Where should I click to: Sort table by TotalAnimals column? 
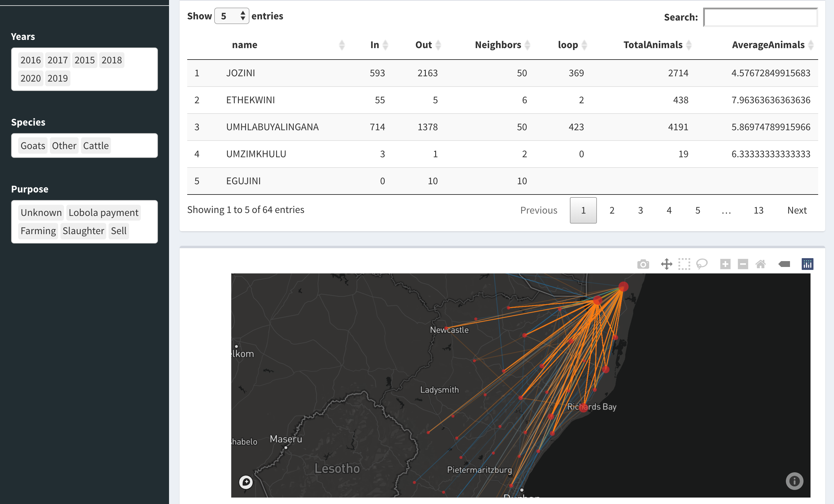[x=653, y=45]
